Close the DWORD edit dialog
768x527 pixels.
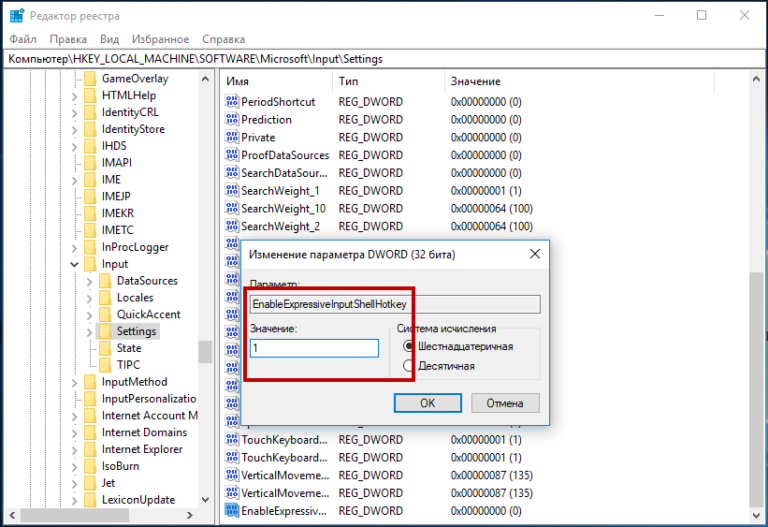(535, 254)
